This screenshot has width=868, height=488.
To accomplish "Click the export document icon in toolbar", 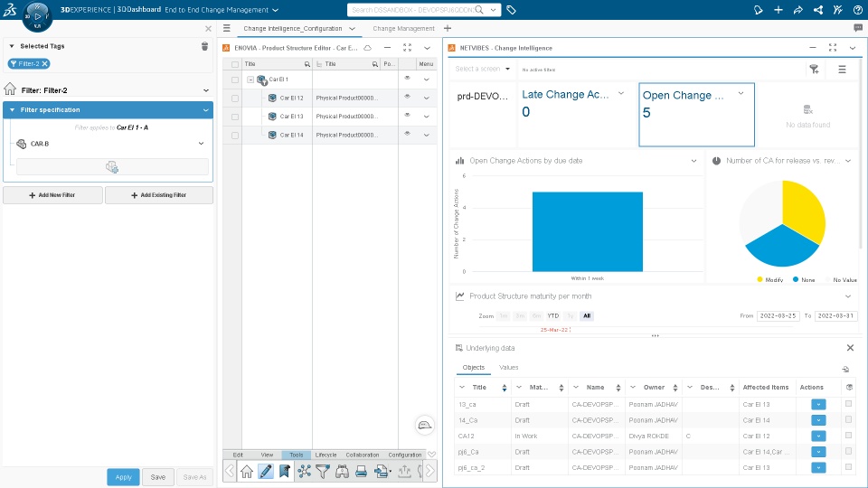I will tap(381, 472).
